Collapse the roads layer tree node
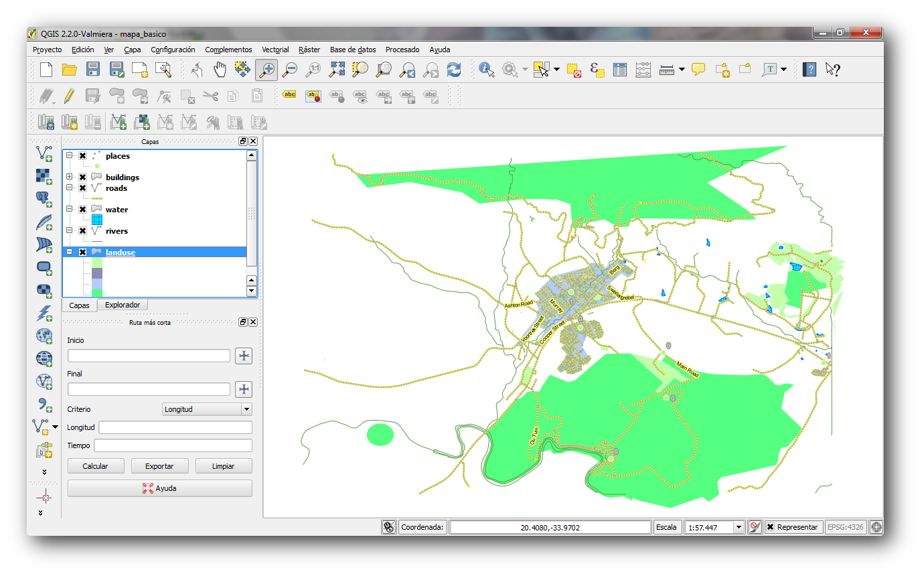 (70, 188)
